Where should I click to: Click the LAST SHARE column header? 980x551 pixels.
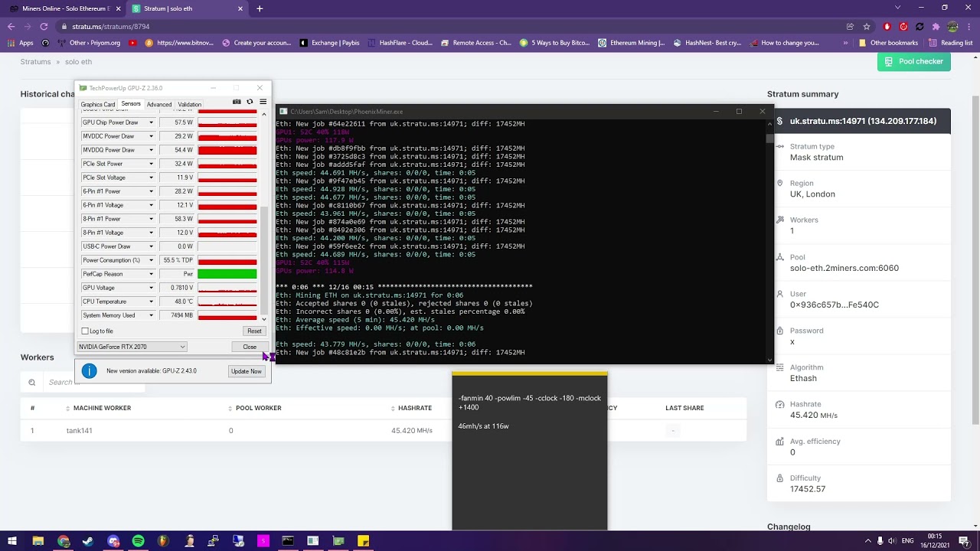click(684, 408)
